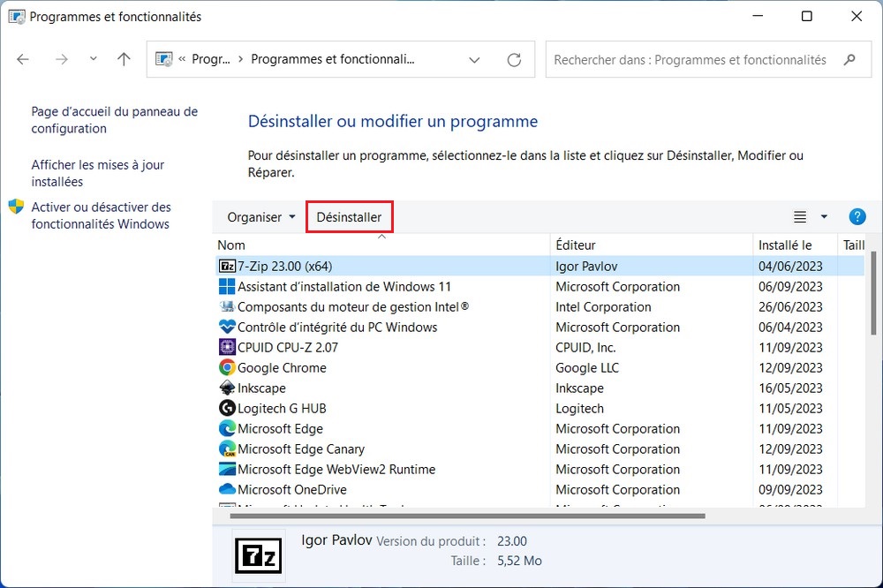Go forward with the right arrow
The height and width of the screenshot is (588, 883).
click(x=62, y=59)
